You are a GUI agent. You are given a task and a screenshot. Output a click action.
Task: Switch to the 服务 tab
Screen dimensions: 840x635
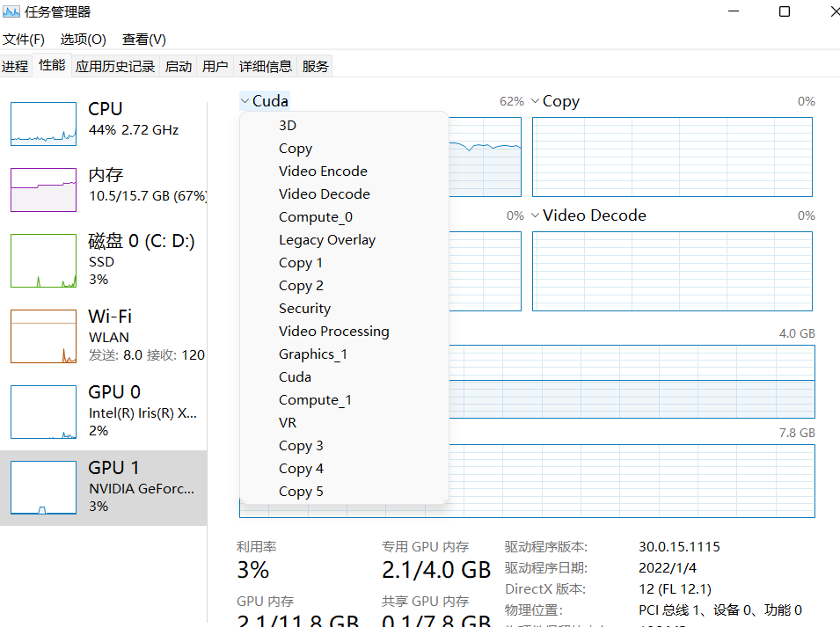pyautogui.click(x=318, y=65)
